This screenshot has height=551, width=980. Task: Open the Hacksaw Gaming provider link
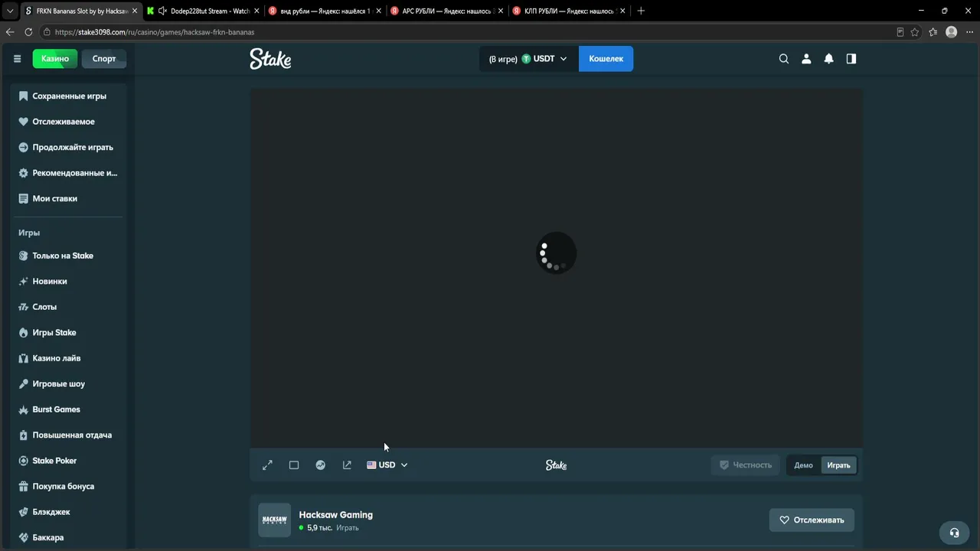335,515
